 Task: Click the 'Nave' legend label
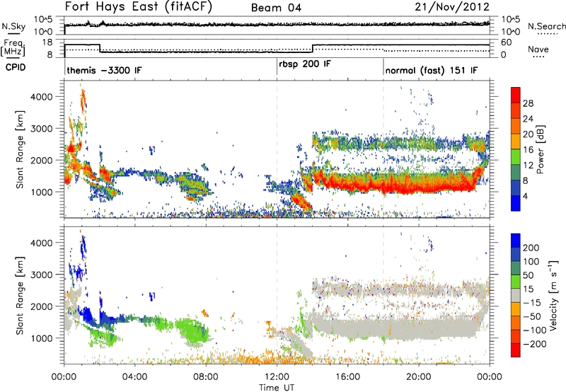point(538,50)
